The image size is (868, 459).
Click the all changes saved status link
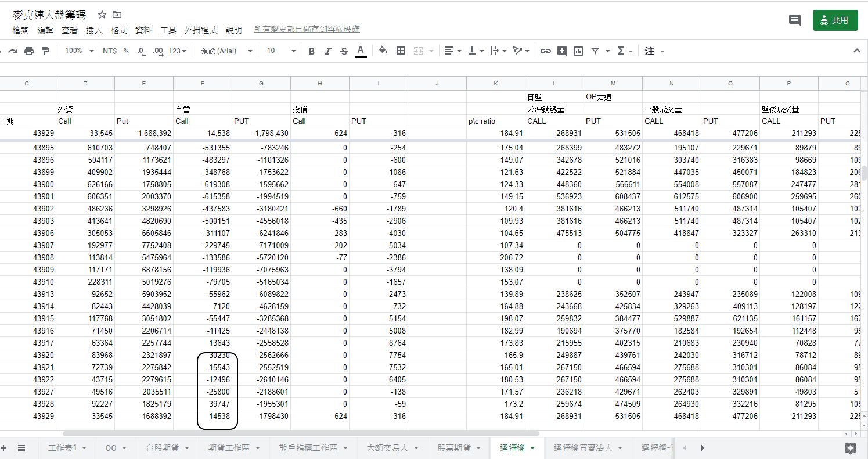click(x=307, y=29)
